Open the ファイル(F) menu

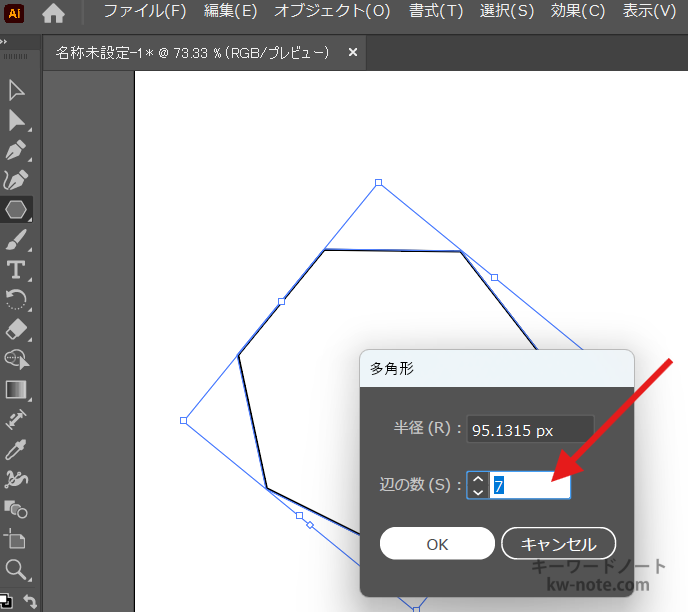click(x=146, y=12)
